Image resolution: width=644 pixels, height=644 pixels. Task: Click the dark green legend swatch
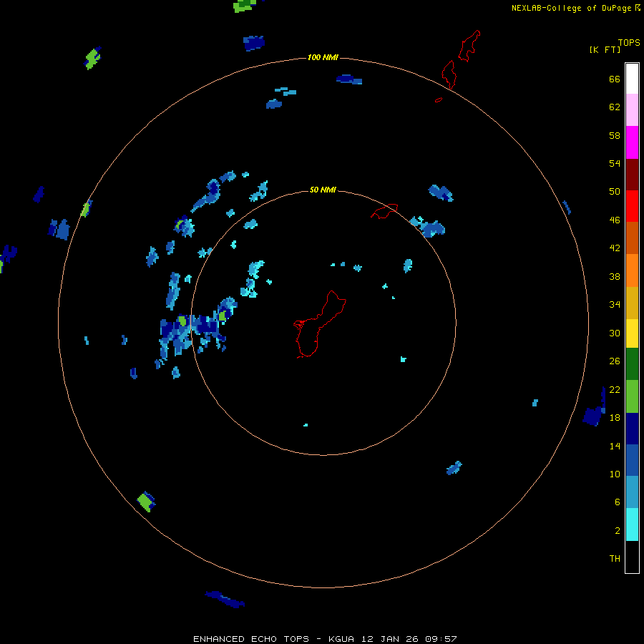click(x=632, y=364)
